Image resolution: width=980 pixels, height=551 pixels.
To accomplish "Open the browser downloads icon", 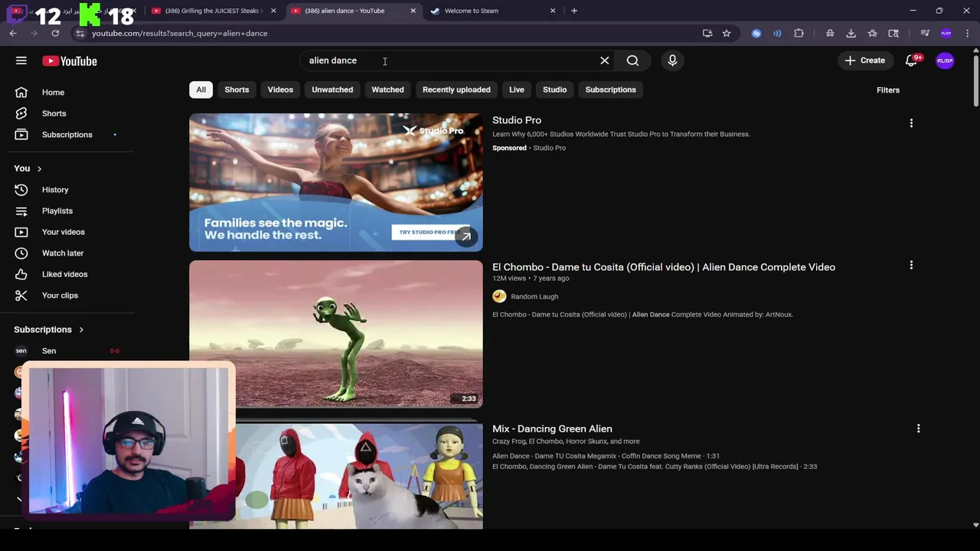I will [851, 33].
